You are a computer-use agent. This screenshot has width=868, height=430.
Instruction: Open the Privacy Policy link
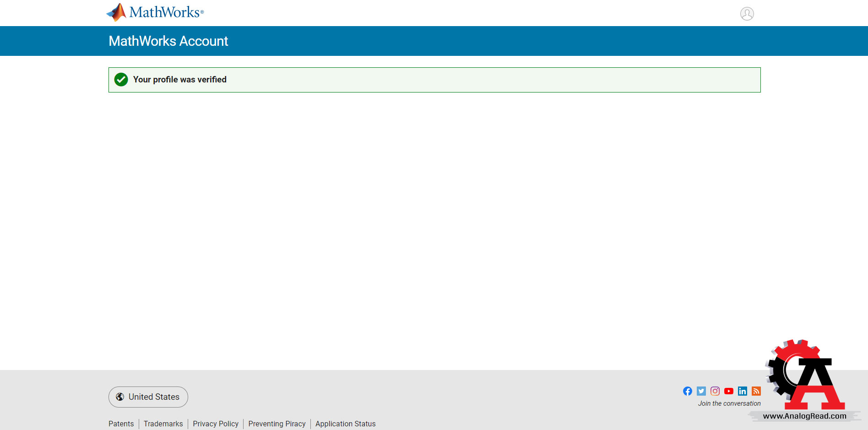tap(216, 424)
